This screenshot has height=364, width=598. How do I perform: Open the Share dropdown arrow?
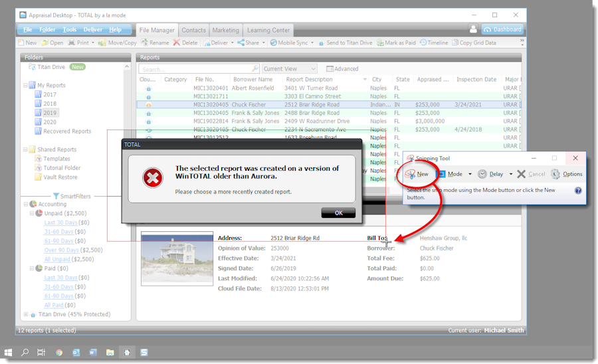click(264, 43)
